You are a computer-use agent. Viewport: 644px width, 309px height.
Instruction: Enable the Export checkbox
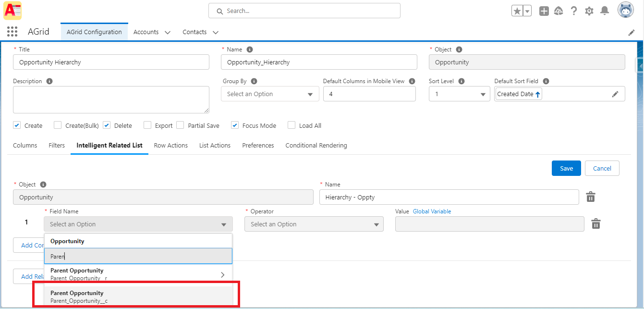tap(147, 125)
